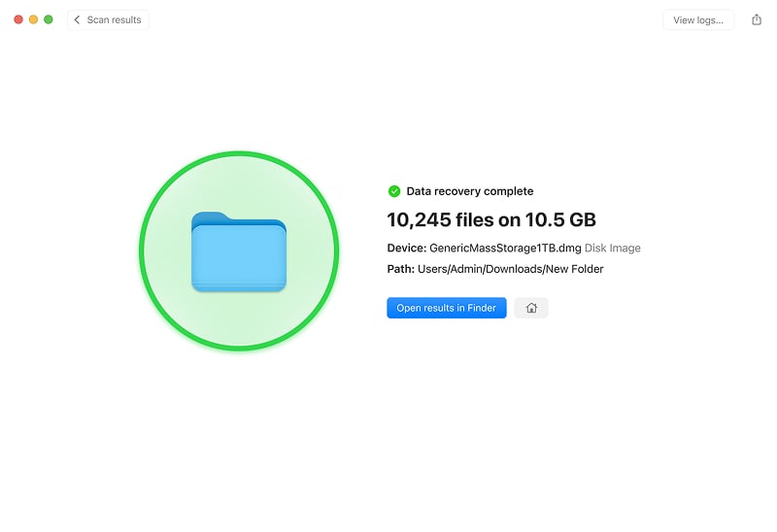
Task: Go to the home screen via house icon
Action: [x=531, y=308]
